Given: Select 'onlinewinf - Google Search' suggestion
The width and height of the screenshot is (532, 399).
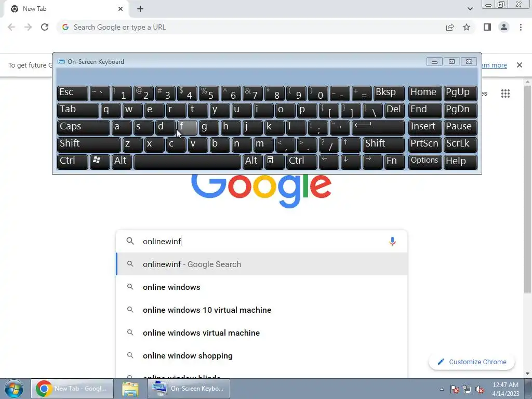Looking at the screenshot, I should coord(262,264).
